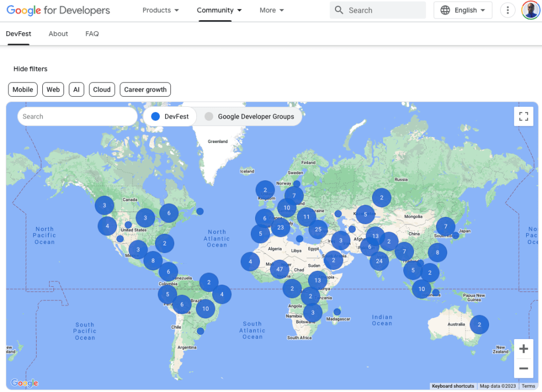Click the 24 cluster over India
The width and height of the screenshot is (542, 392).
[379, 261]
